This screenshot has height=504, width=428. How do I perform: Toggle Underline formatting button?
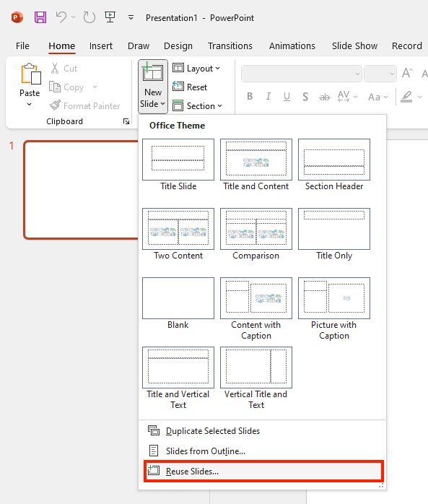click(287, 97)
